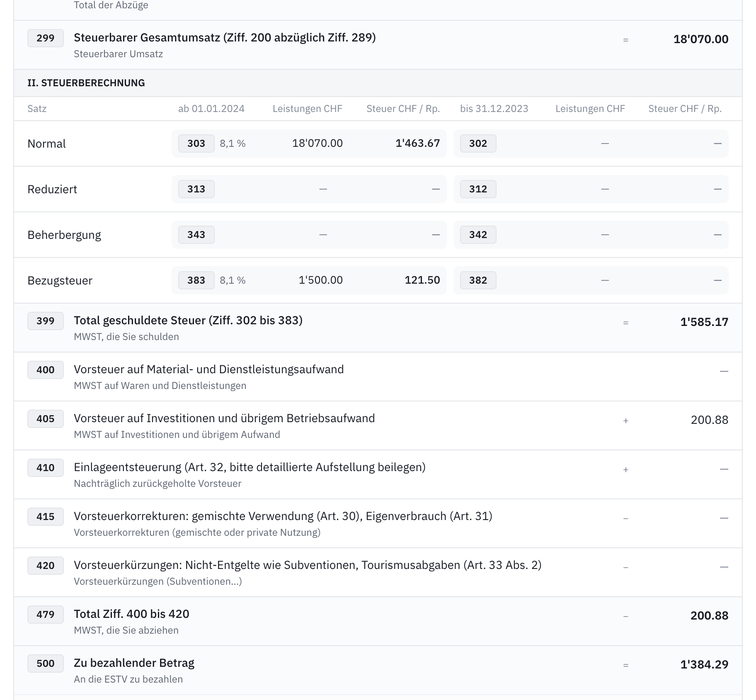Screen dimensions: 756x700
Task: Click the 312 code badge
Action: (x=478, y=189)
